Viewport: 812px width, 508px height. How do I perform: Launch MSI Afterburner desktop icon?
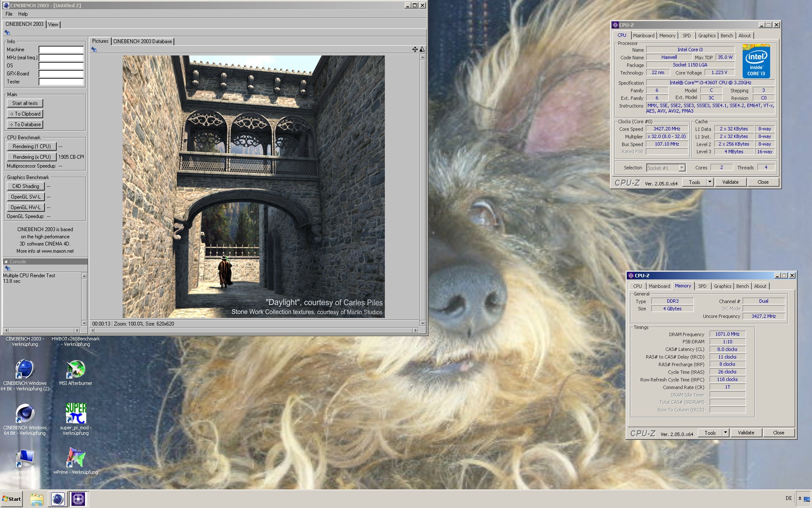click(x=76, y=369)
